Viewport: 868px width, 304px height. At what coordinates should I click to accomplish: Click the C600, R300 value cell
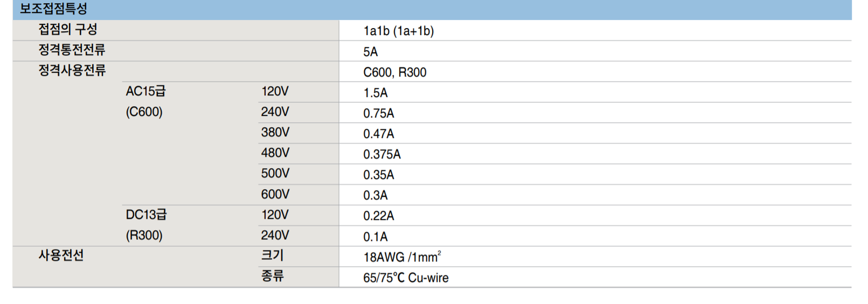pos(394,72)
